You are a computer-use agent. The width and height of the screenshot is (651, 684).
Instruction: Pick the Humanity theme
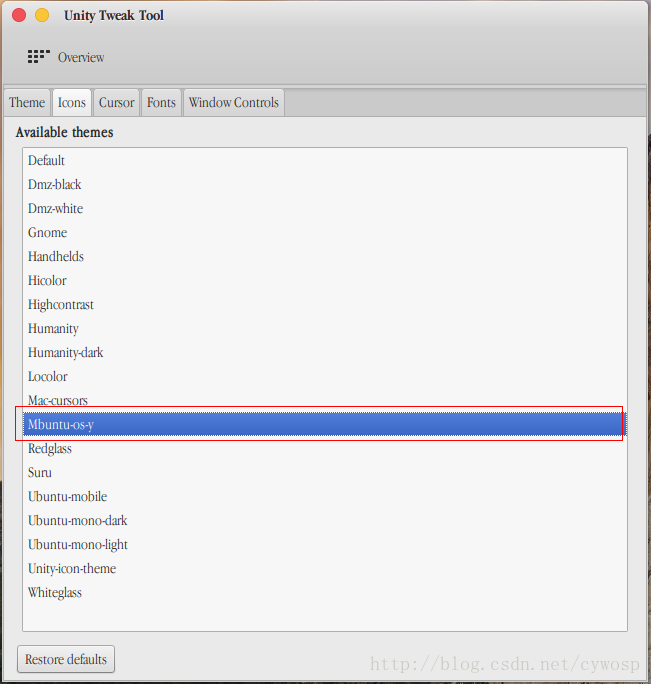pyautogui.click(x=325, y=328)
